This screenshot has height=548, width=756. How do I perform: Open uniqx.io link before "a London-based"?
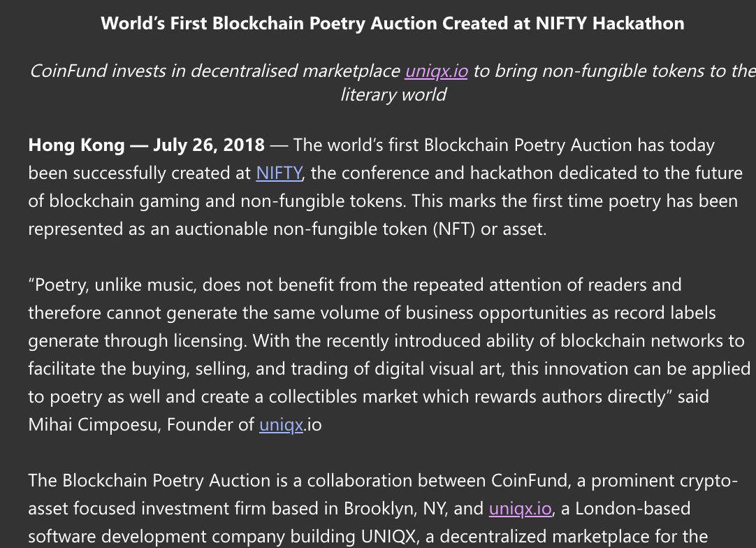[521, 509]
